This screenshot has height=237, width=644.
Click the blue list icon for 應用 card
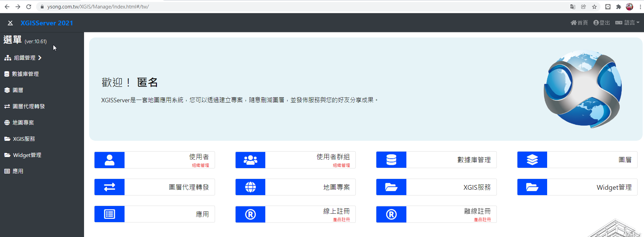coord(109,214)
